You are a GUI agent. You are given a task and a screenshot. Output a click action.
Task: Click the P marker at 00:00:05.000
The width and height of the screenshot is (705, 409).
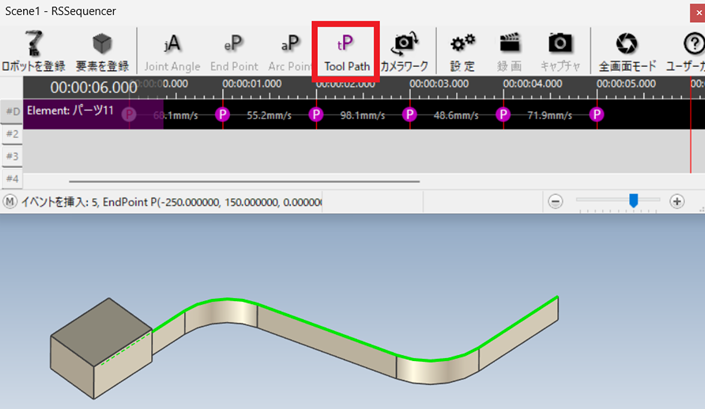(x=597, y=115)
